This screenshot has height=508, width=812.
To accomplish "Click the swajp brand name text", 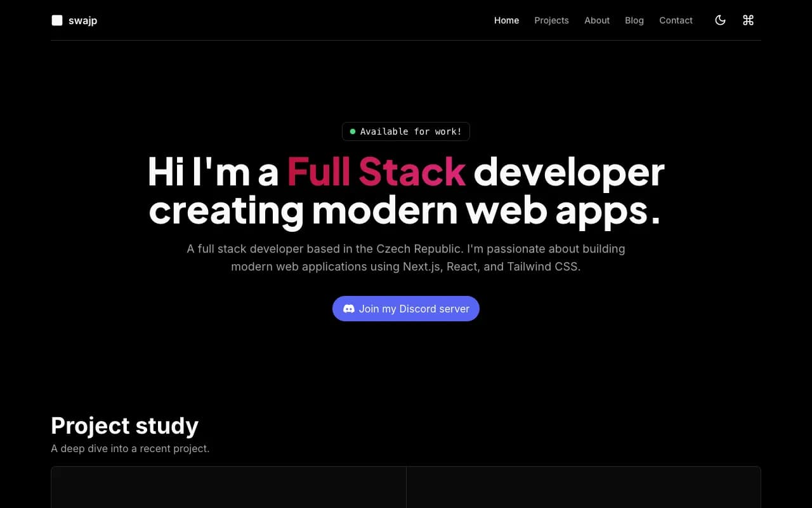I will [83, 20].
